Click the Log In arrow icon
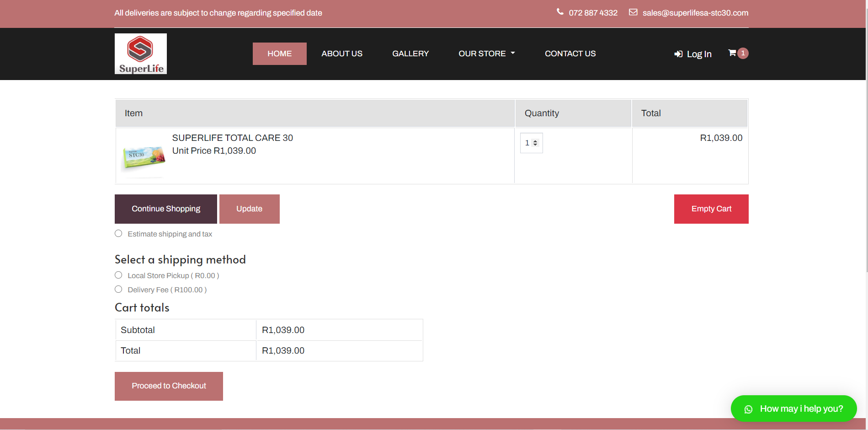868x430 pixels. (x=678, y=54)
